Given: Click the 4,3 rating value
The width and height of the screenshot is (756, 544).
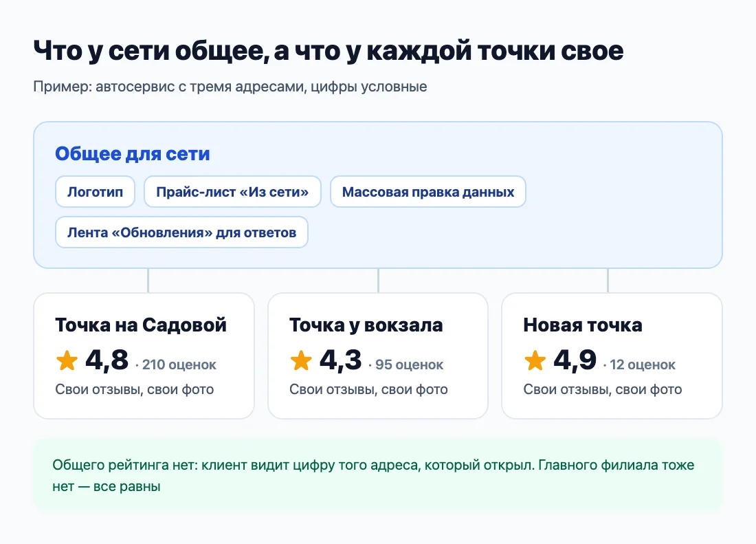Looking at the screenshot, I should coord(340,360).
